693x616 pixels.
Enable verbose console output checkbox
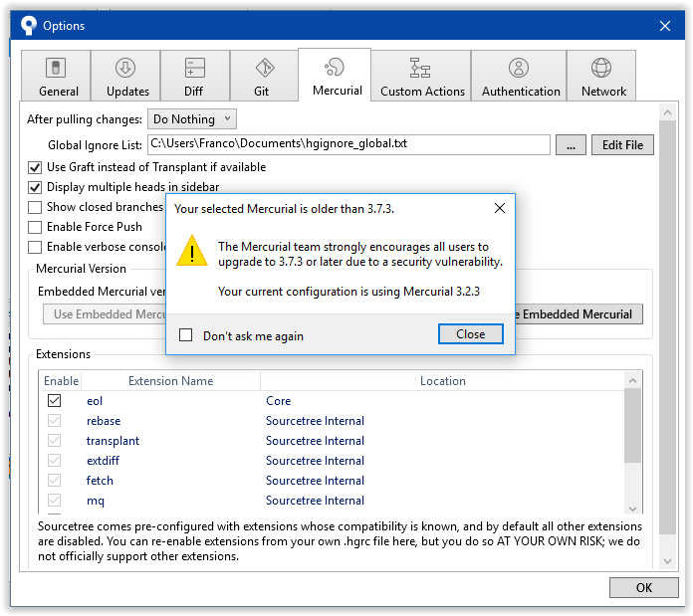(35, 247)
